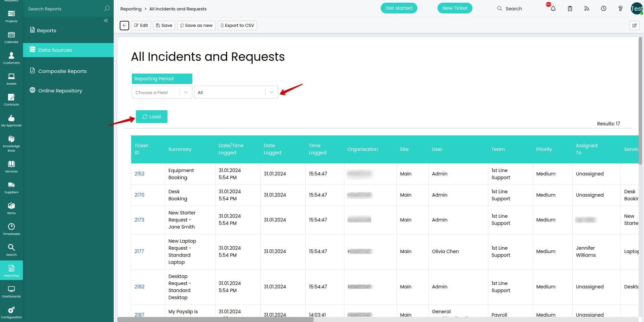Screen dimensions: 644x322
Task: Open ticket 2152 link
Action: pyautogui.click(x=139, y=174)
